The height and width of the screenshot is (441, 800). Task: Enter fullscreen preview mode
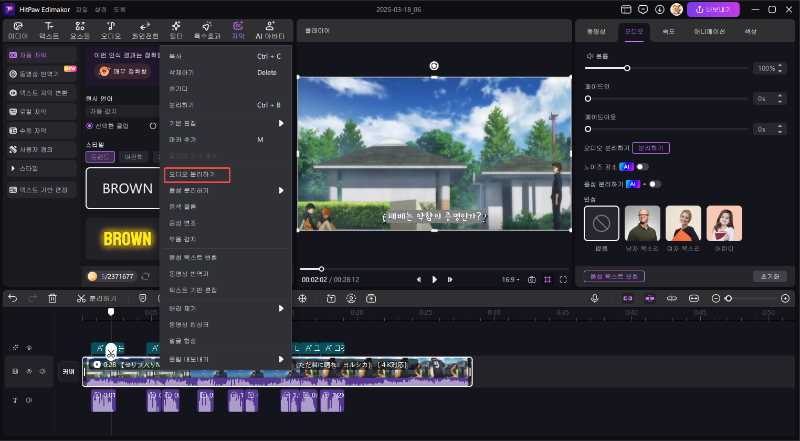tap(564, 279)
